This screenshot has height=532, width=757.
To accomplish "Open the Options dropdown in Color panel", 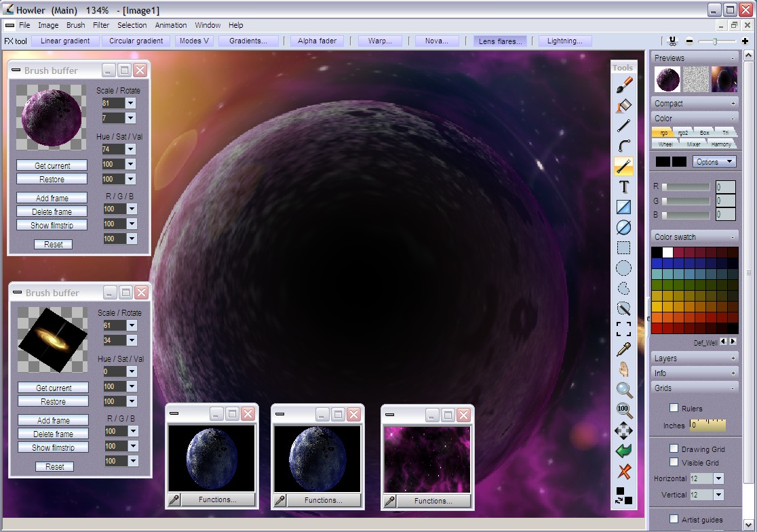I will pos(713,161).
